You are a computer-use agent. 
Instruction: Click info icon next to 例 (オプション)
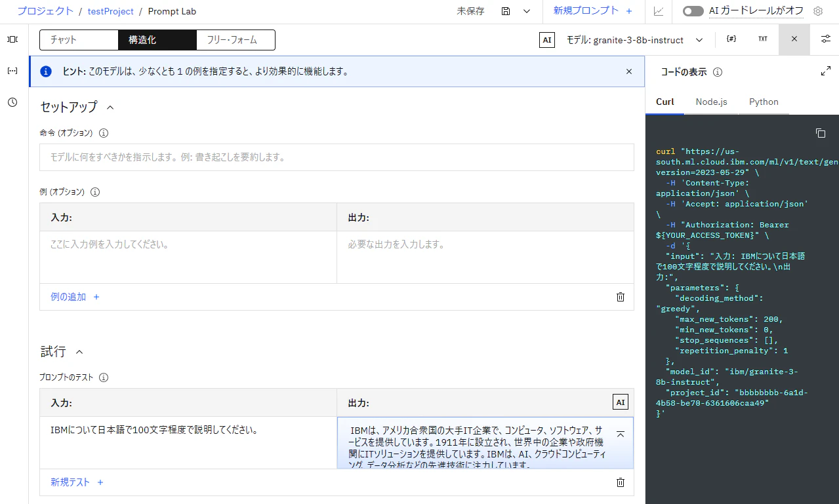(x=95, y=192)
